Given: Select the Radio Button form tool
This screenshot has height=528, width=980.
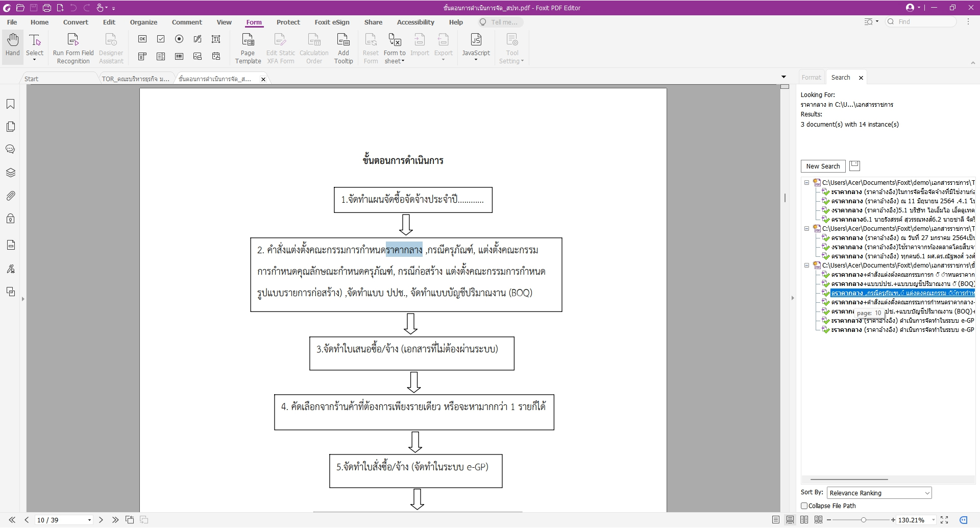Looking at the screenshot, I should click(179, 39).
